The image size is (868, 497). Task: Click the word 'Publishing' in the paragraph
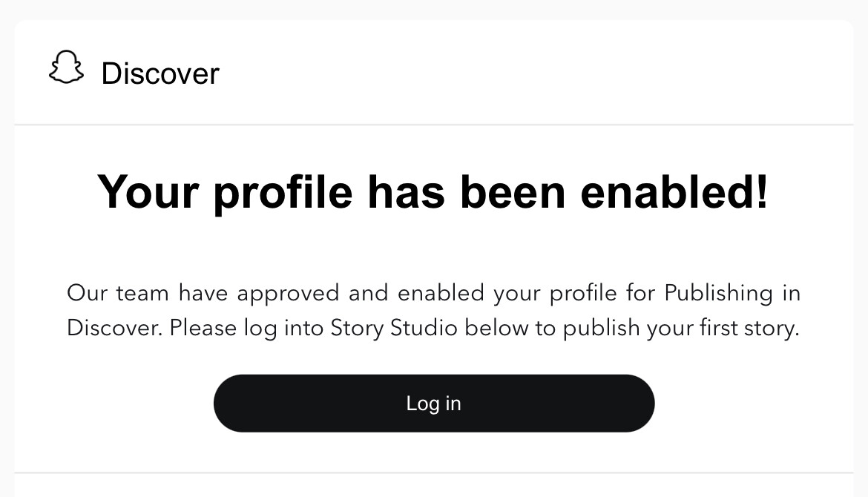point(719,293)
